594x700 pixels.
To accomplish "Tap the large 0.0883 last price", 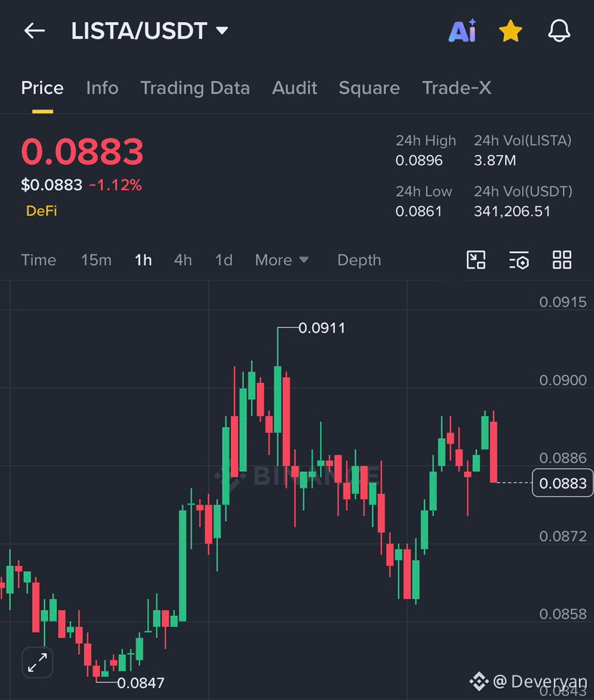I will tap(82, 152).
